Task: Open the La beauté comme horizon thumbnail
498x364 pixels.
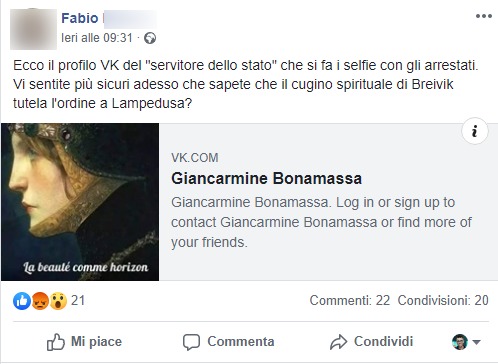Action: pyautogui.click(x=80, y=202)
